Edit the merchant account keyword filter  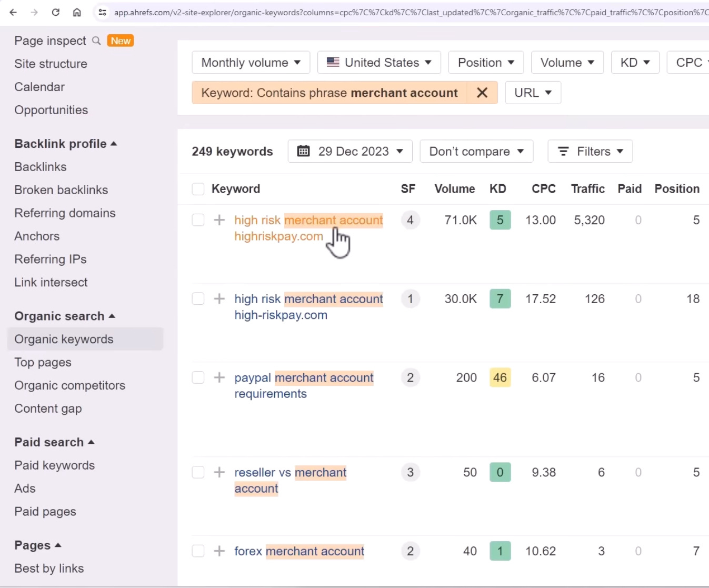tap(329, 93)
